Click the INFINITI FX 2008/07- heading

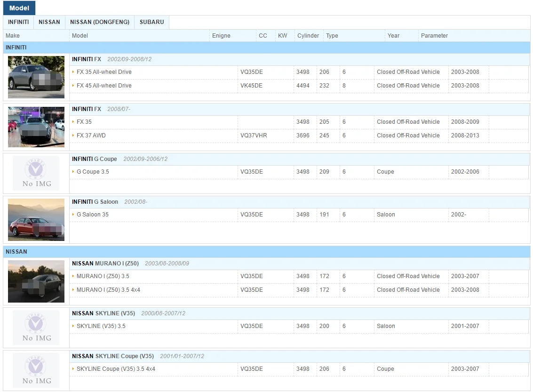101,109
